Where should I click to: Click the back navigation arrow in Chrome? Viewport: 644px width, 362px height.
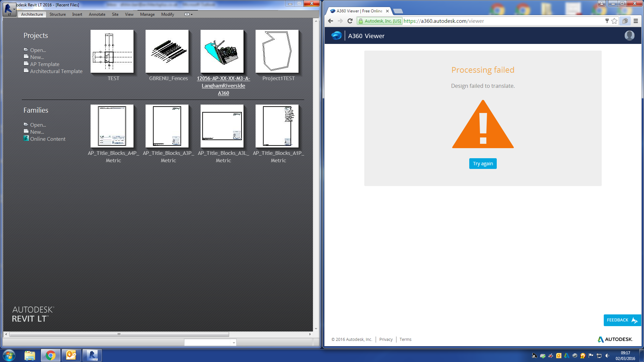click(330, 21)
